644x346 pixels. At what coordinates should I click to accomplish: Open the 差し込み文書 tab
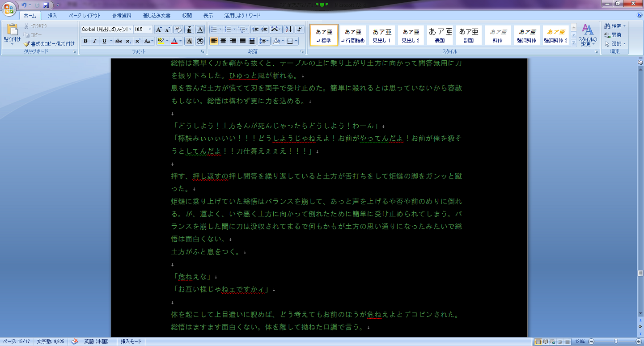pos(157,16)
